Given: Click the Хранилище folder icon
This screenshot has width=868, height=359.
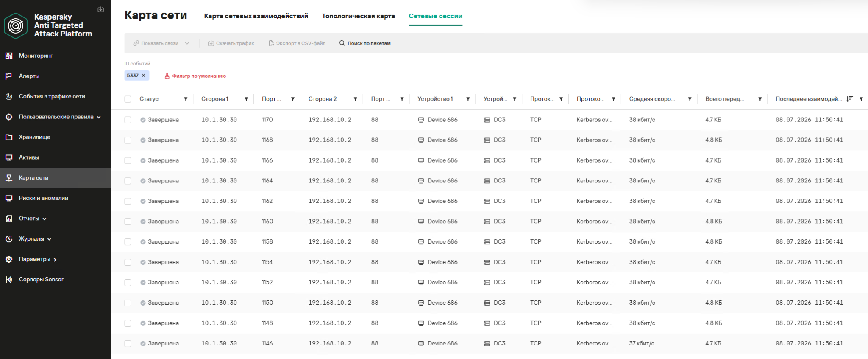Looking at the screenshot, I should 9,137.
